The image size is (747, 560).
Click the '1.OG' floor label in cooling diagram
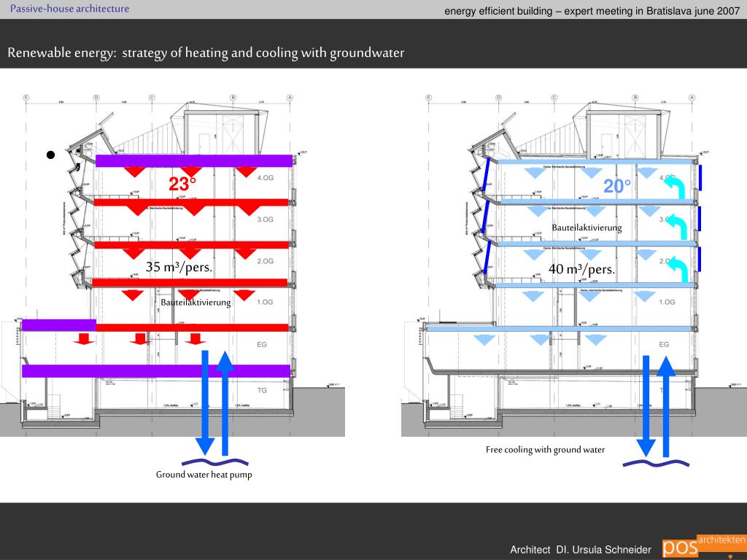coord(667,302)
